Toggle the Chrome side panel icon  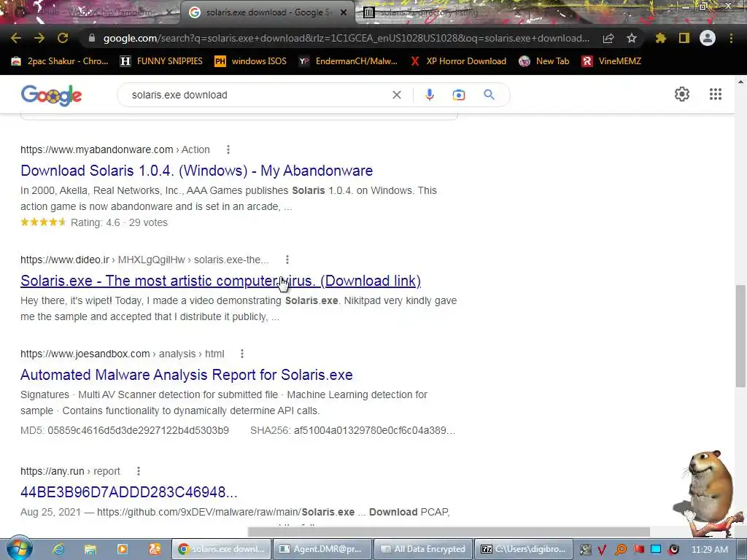(x=684, y=38)
